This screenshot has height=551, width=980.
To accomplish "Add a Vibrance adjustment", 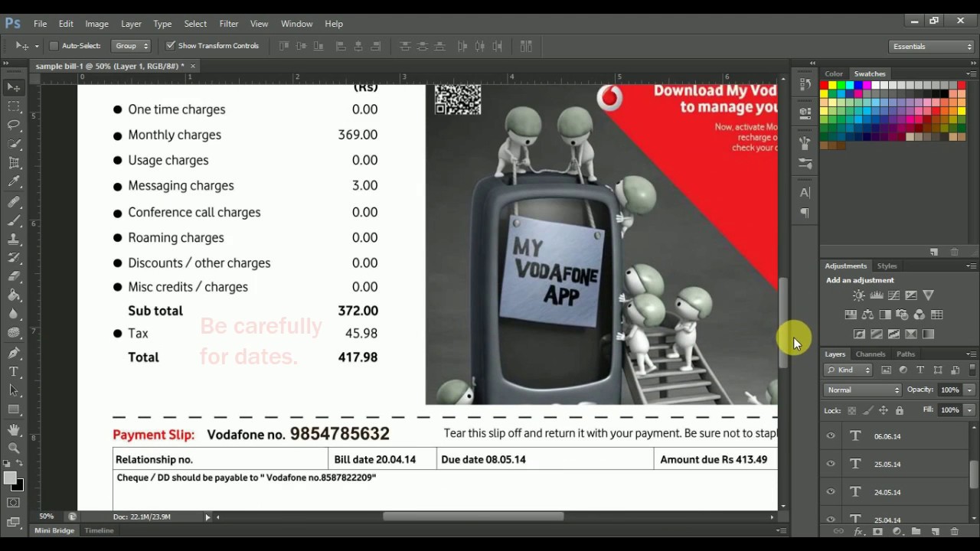I will (x=928, y=295).
